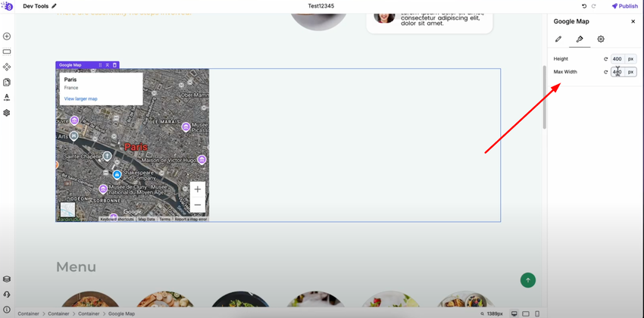This screenshot has width=644, height=318.
Task: Click the Test12345 page title
Action: click(x=321, y=6)
